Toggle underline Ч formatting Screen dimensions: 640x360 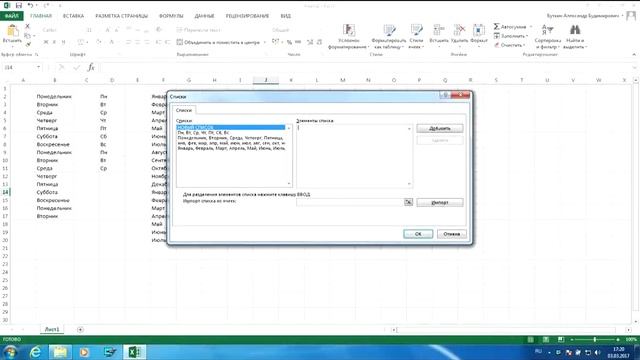64,42
